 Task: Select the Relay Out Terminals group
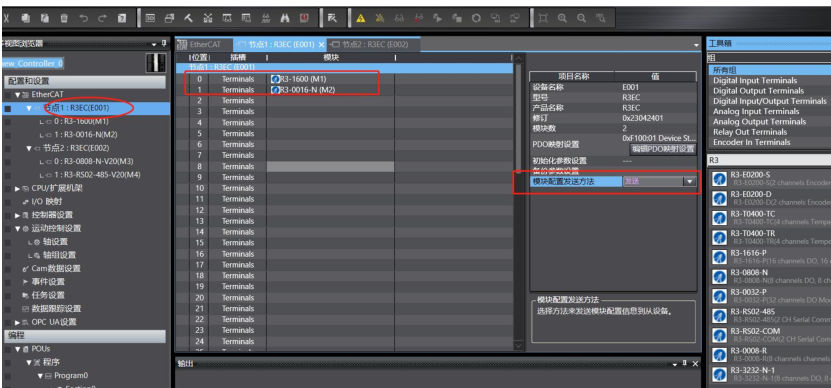[750, 132]
